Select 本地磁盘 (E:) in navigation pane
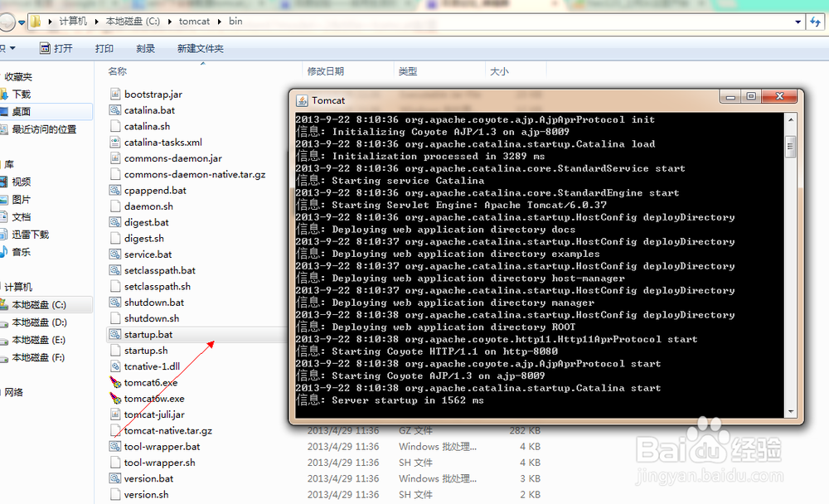This screenshot has width=829, height=504. 39,340
